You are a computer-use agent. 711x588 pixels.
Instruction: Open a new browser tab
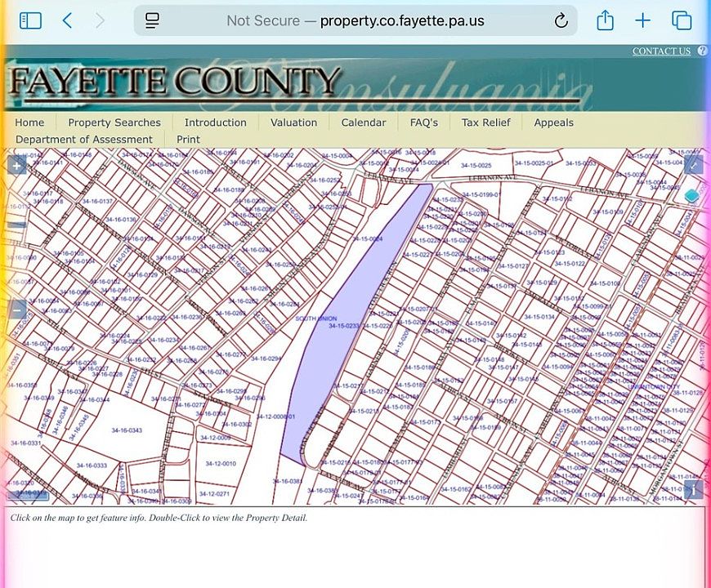[643, 21]
